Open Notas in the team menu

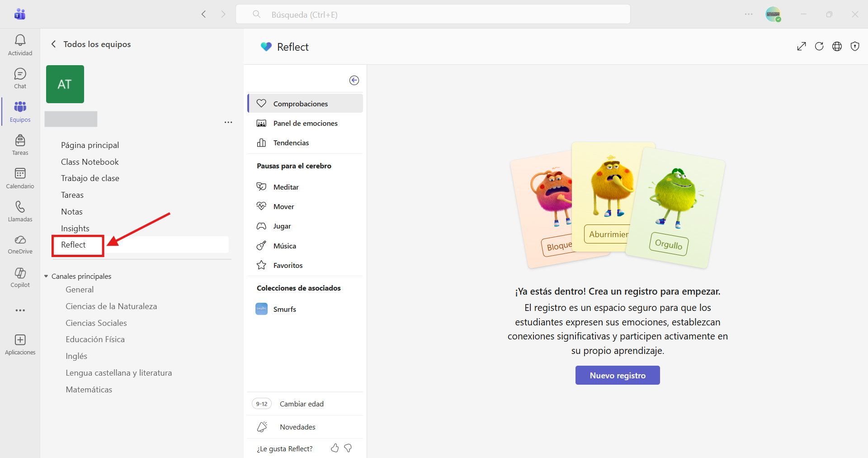pos(72,212)
